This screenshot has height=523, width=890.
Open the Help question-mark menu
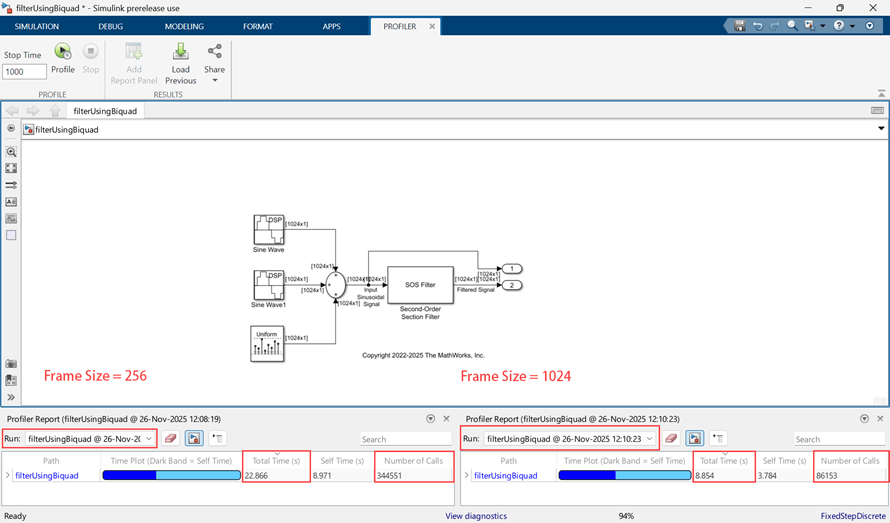pyautogui.click(x=843, y=26)
